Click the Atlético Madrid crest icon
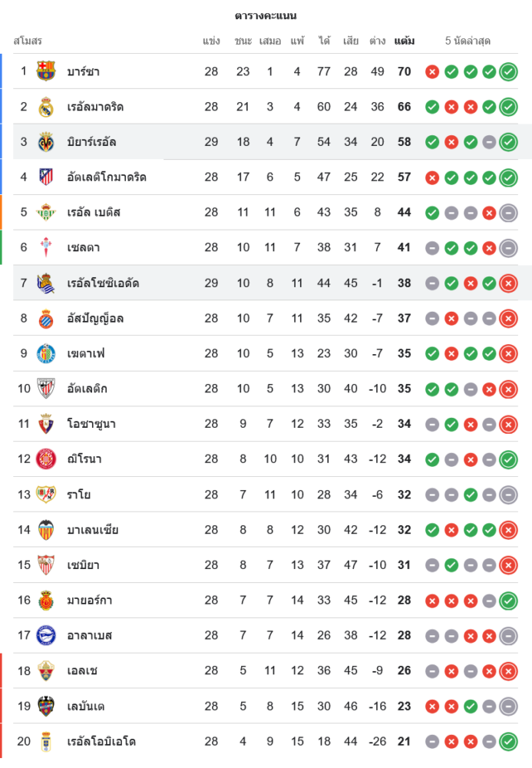 [46, 177]
